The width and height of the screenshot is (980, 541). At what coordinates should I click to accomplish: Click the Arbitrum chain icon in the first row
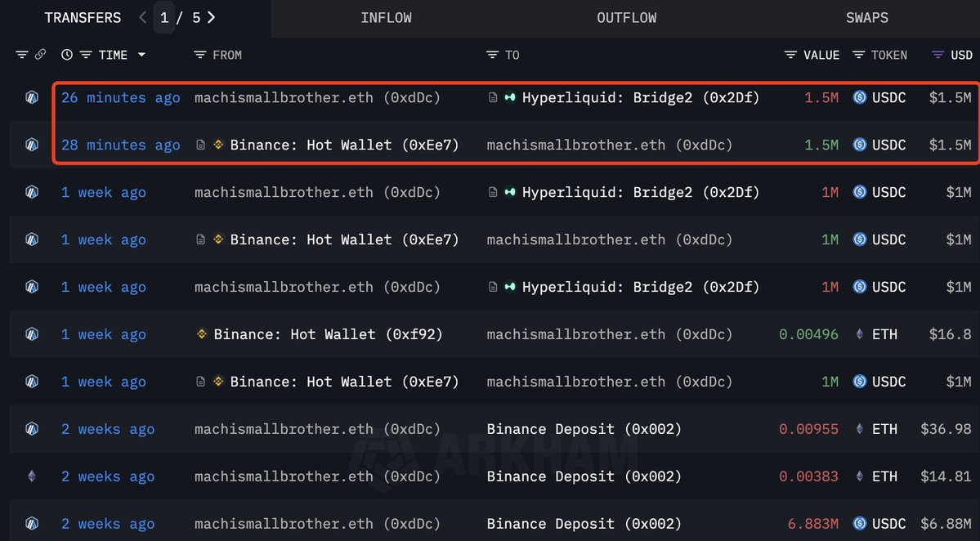[x=32, y=97]
